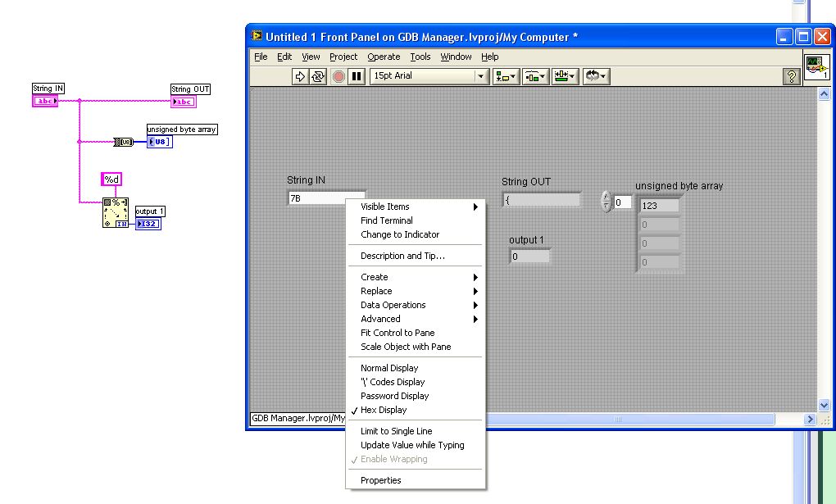Open the Project menu
The width and height of the screenshot is (836, 504).
tap(343, 57)
